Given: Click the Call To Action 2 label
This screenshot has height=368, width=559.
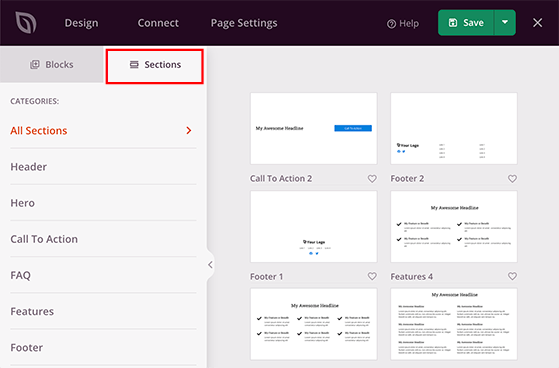Looking at the screenshot, I should (281, 178).
